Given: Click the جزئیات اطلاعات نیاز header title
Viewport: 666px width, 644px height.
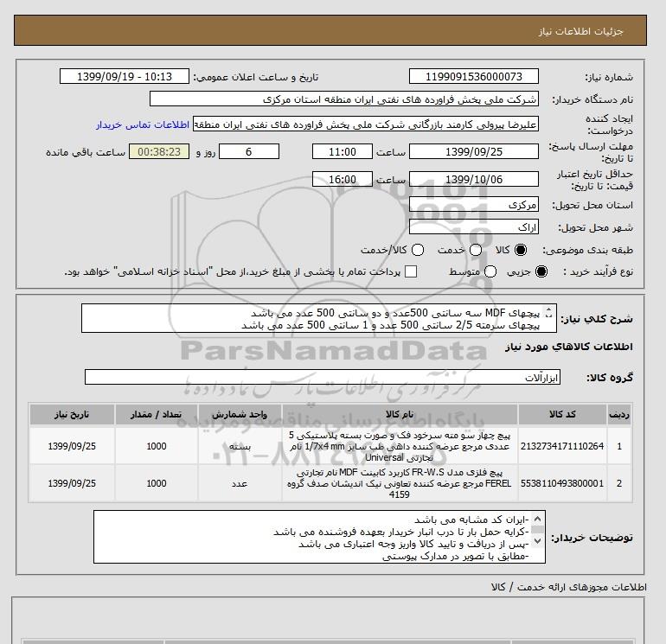Looking at the screenshot, I should 580,31.
